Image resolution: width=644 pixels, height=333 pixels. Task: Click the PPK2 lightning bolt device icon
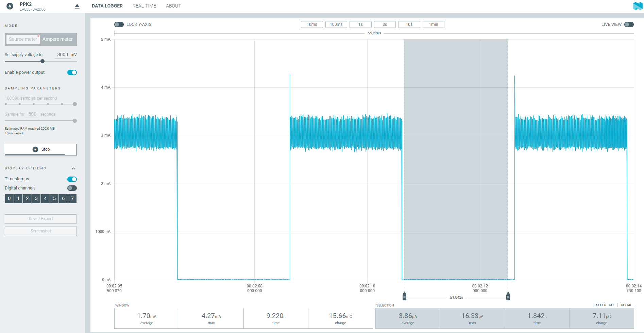click(10, 6)
